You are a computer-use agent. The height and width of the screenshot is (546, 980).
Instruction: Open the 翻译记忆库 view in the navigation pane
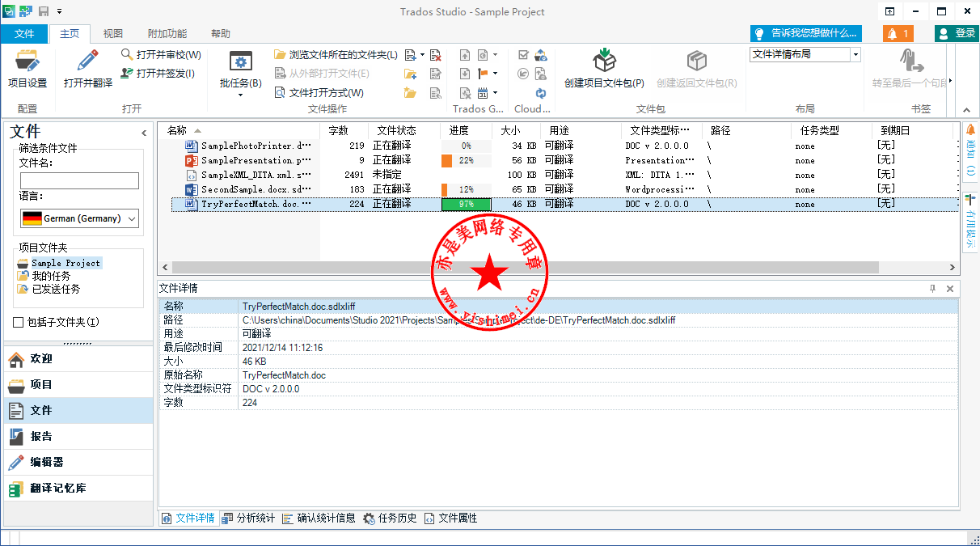tap(77, 489)
